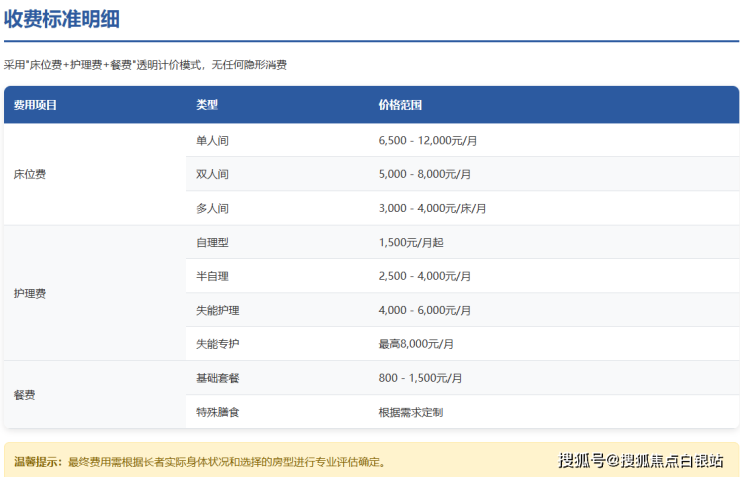Screen dimensions: 740x477
Task: Select the 护理费 category cell
Action: pyautogui.click(x=30, y=293)
